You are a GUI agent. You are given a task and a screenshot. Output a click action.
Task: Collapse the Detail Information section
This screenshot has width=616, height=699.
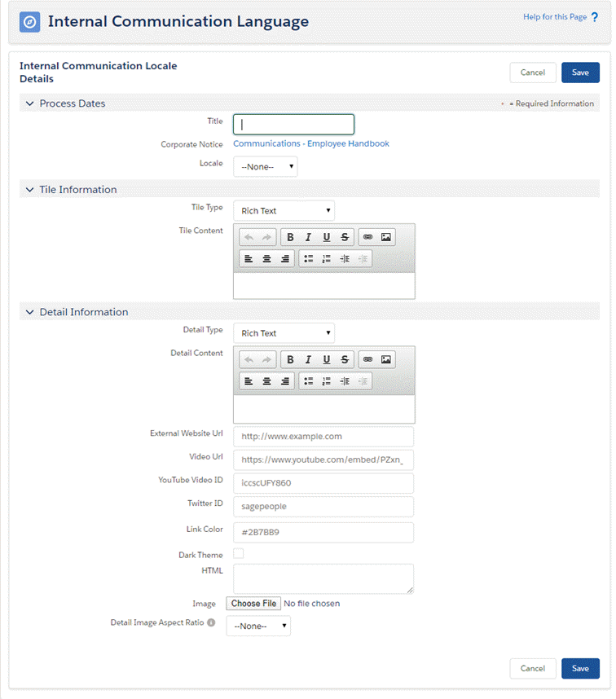30,312
